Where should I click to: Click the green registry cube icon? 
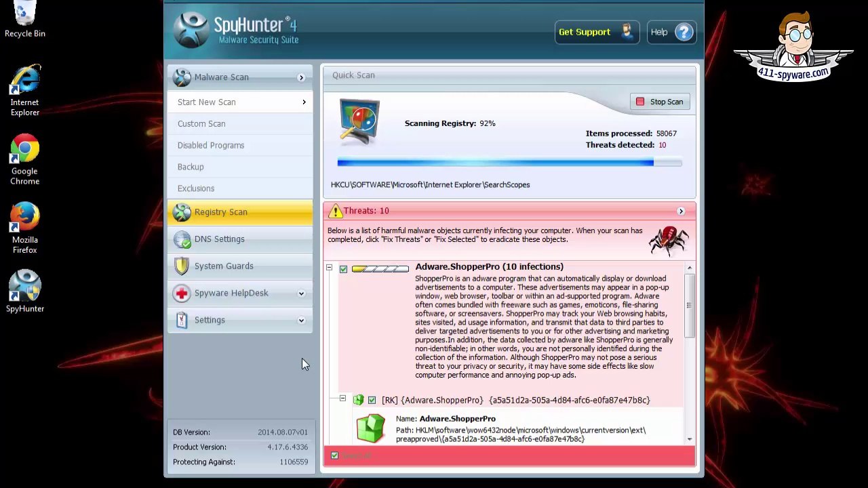point(370,429)
